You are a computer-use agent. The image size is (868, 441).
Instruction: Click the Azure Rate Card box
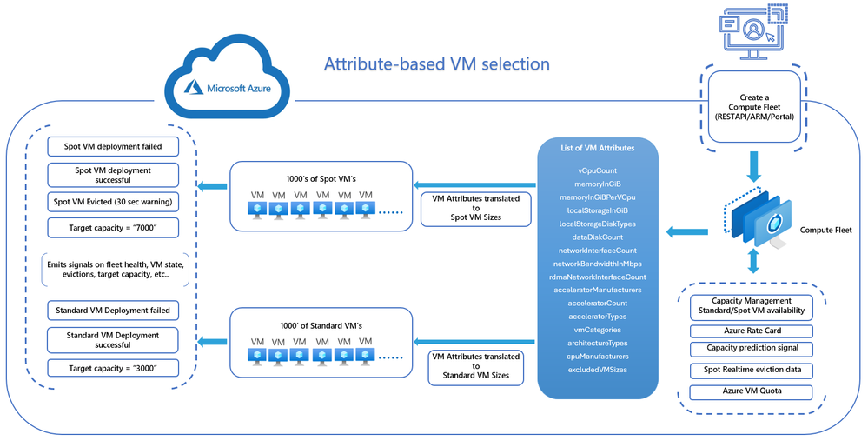(x=752, y=331)
